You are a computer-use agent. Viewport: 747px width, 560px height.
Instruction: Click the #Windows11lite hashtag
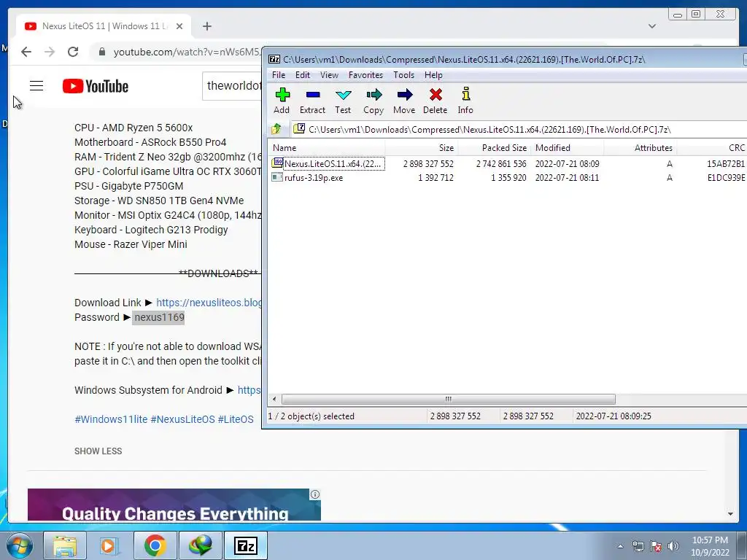[x=111, y=419]
